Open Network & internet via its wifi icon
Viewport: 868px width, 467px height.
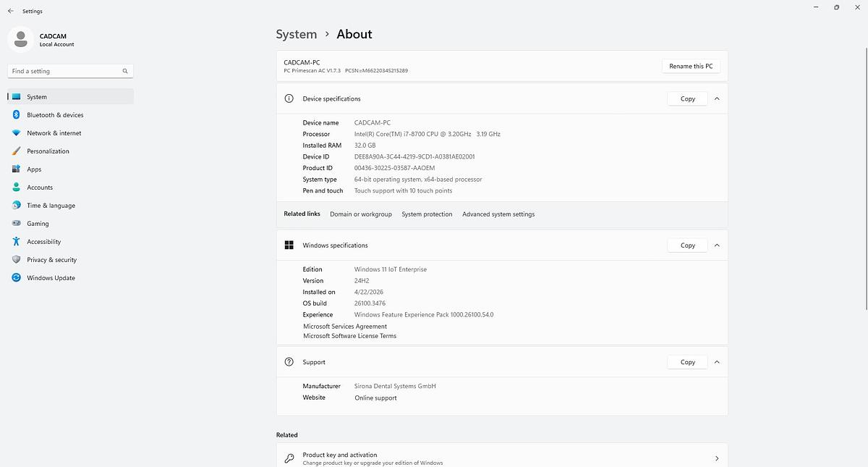click(16, 133)
